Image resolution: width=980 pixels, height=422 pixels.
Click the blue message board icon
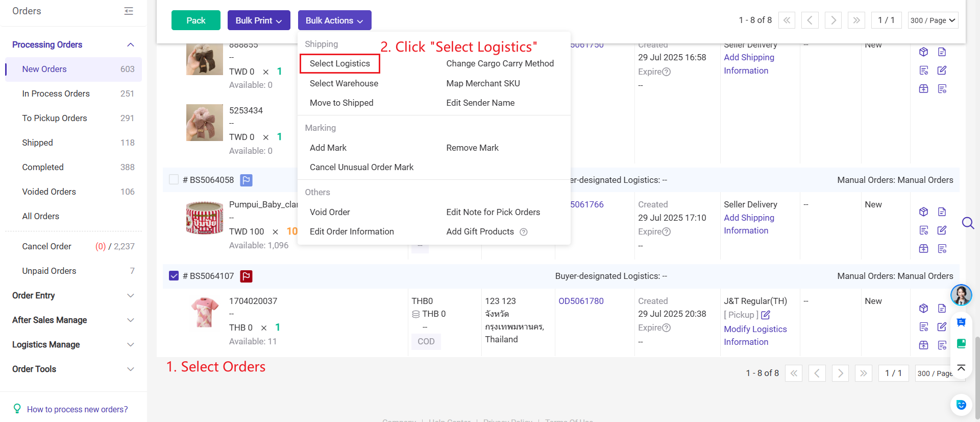click(961, 322)
